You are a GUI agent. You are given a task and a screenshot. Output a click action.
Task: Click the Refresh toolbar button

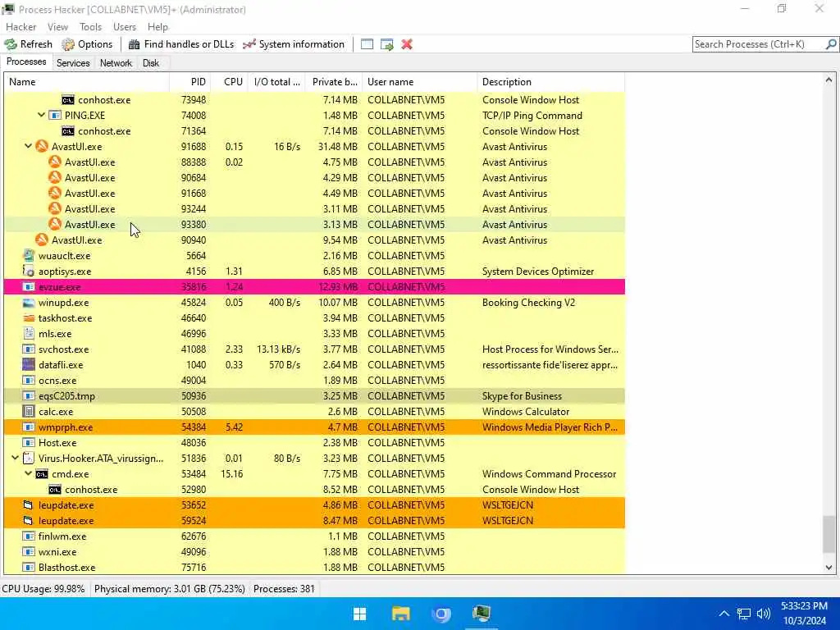tap(29, 44)
